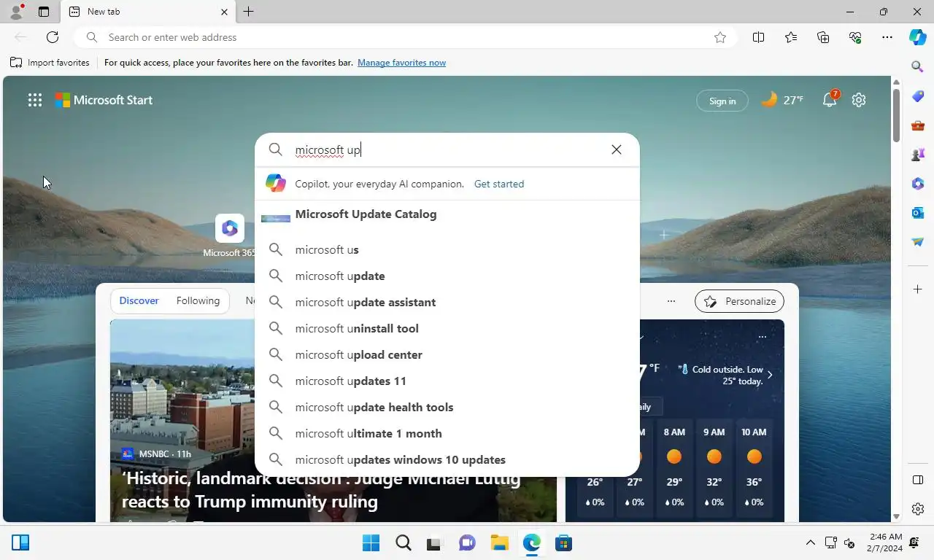The width and height of the screenshot is (934, 560).
Task: Open taskbar Search
Action: [403, 542]
